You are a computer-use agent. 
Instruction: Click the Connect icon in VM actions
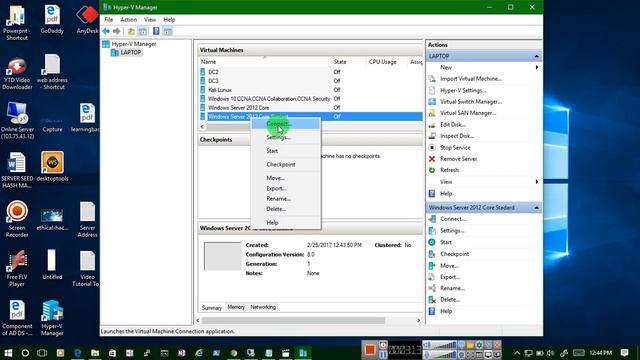pos(432,219)
